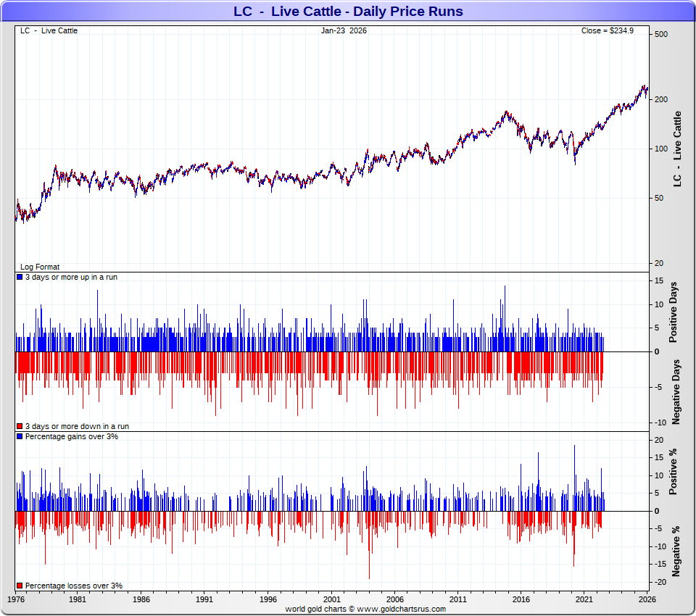
Task: Click the 'Close = $234.9' readout
Action: click(x=607, y=30)
